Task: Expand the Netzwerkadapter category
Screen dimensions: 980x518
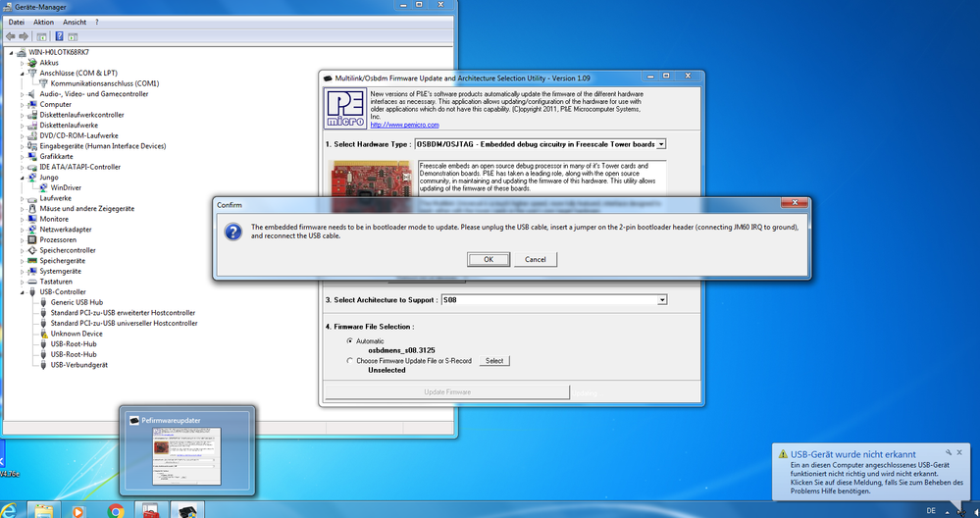Action: tap(23, 230)
